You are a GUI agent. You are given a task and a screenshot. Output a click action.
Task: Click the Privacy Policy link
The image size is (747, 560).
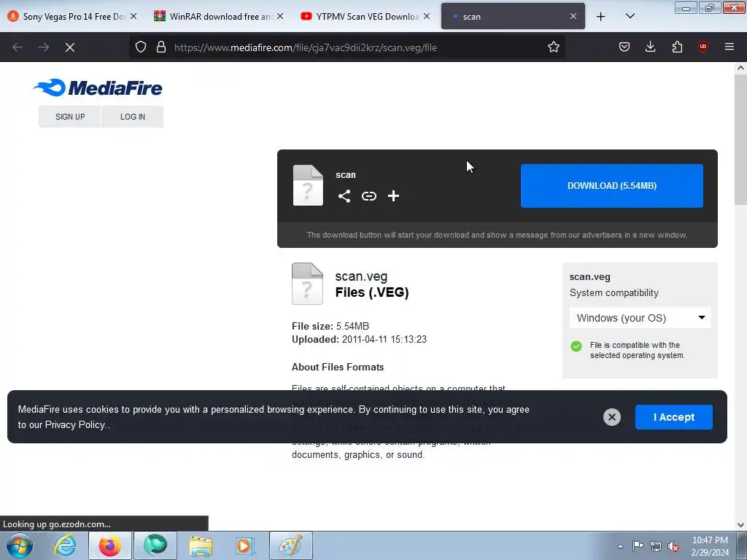75,425
